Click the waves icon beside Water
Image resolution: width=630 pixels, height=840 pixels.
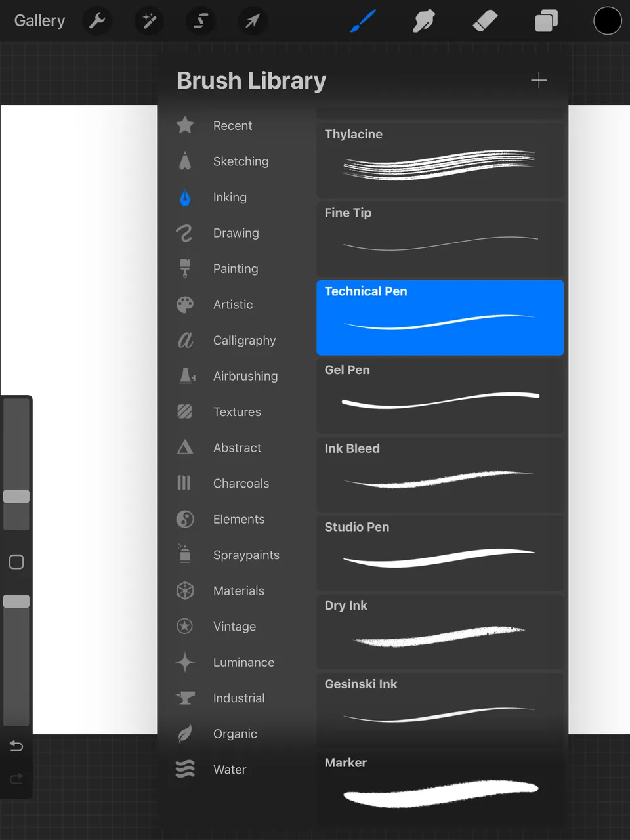(x=185, y=768)
